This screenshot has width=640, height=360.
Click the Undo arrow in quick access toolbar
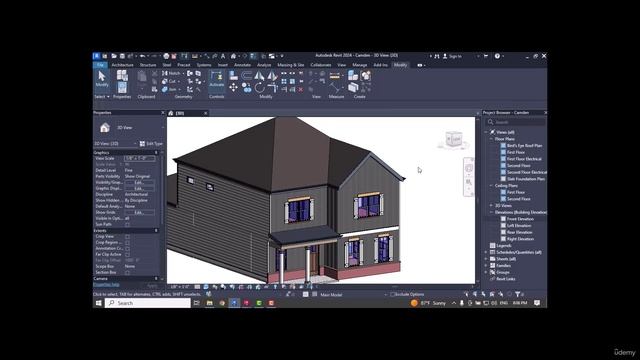(x=142, y=56)
